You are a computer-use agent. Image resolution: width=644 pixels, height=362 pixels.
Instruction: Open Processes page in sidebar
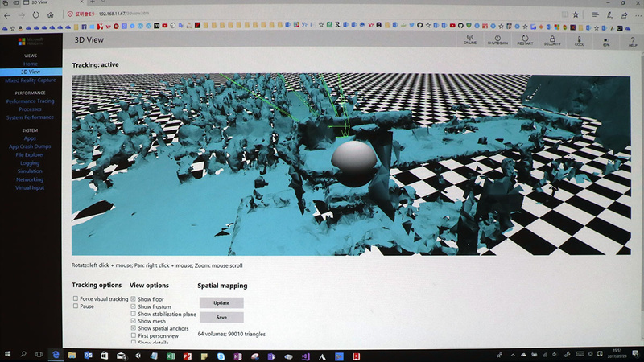(30, 109)
